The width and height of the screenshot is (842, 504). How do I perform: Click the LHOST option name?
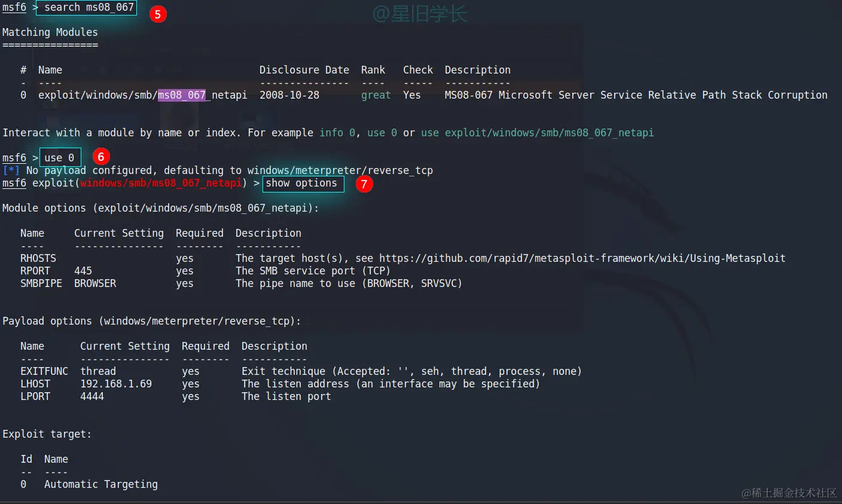[35, 384]
